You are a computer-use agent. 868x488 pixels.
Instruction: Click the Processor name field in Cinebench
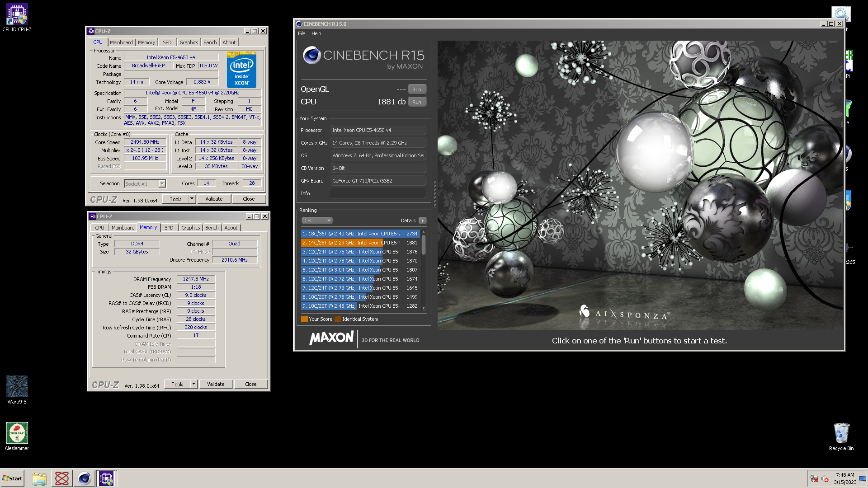pos(378,130)
